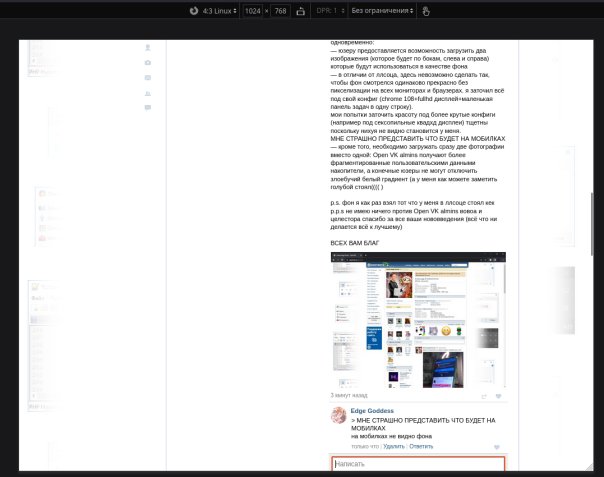This screenshot has width=604, height=477.
Task: Click the share icon under the post
Action: [484, 396]
